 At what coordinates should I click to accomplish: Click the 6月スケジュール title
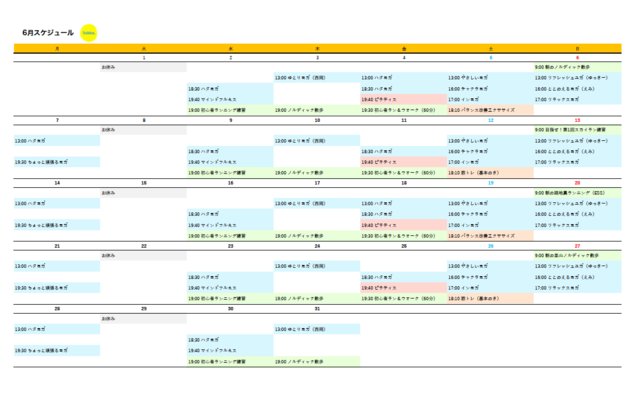click(x=48, y=33)
